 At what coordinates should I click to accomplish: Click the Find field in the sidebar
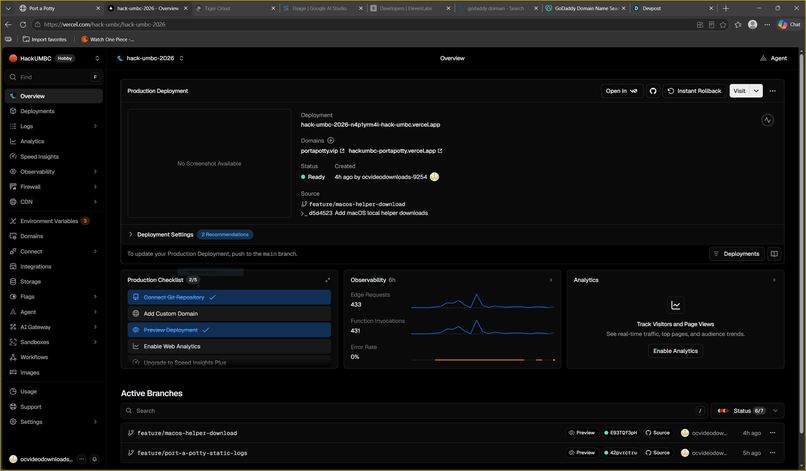pos(54,77)
